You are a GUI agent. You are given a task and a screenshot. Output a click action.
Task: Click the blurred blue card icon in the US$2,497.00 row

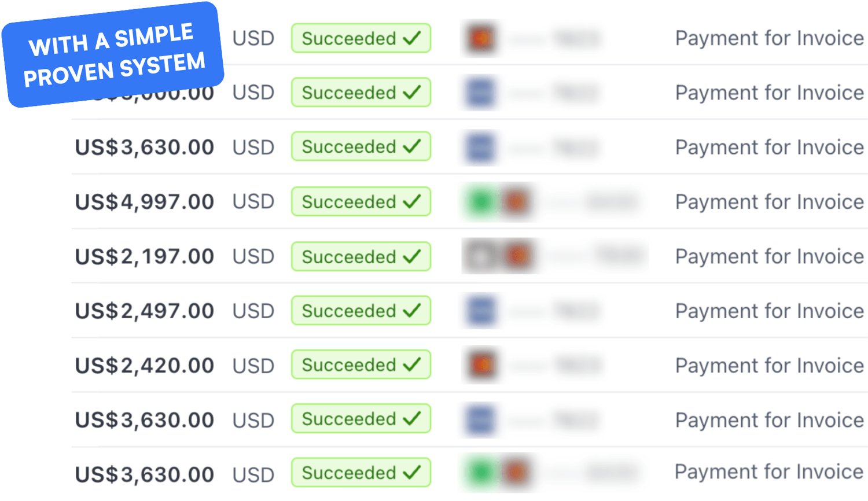tap(481, 311)
